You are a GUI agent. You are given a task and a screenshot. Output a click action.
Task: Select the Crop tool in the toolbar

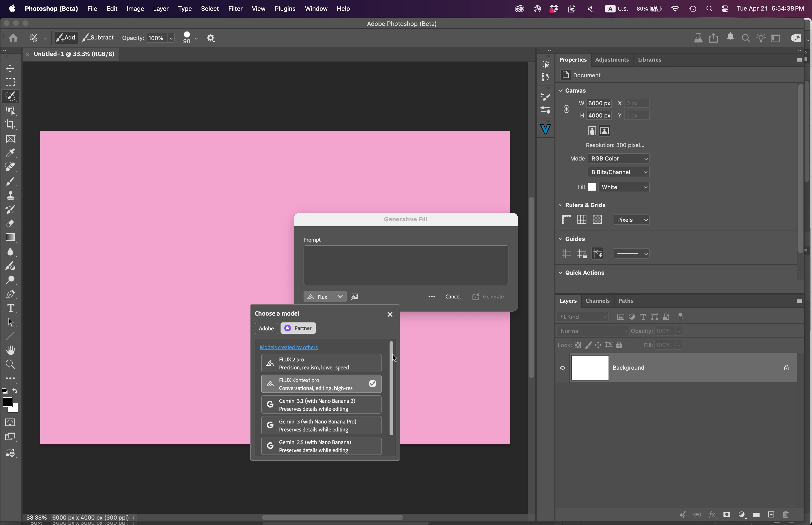pos(10,124)
